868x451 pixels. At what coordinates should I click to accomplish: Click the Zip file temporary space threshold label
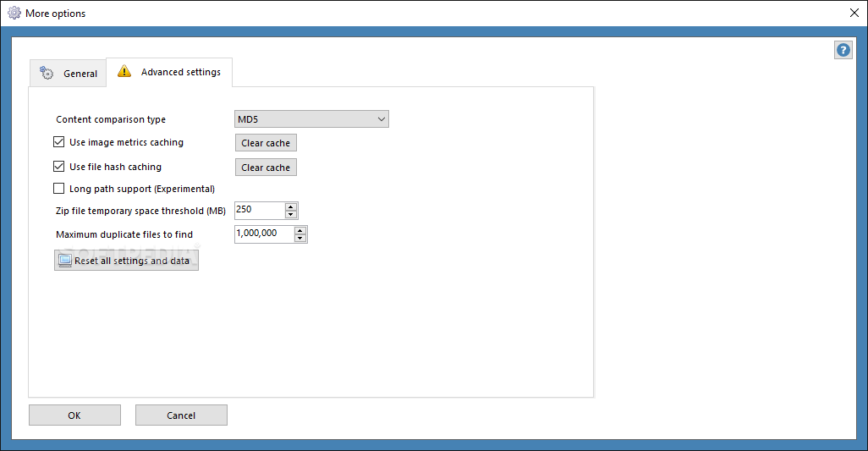click(140, 211)
